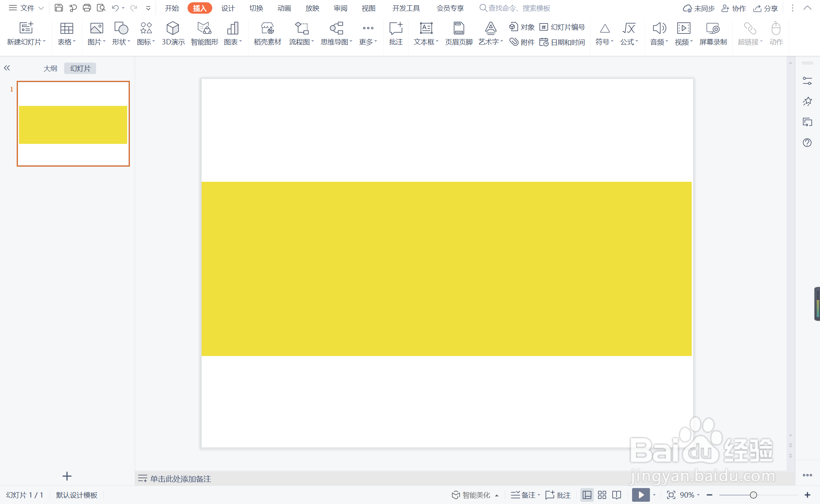The height and width of the screenshot is (504, 820).
Task: Insert 幻灯片编号 slide number
Action: click(x=562, y=27)
